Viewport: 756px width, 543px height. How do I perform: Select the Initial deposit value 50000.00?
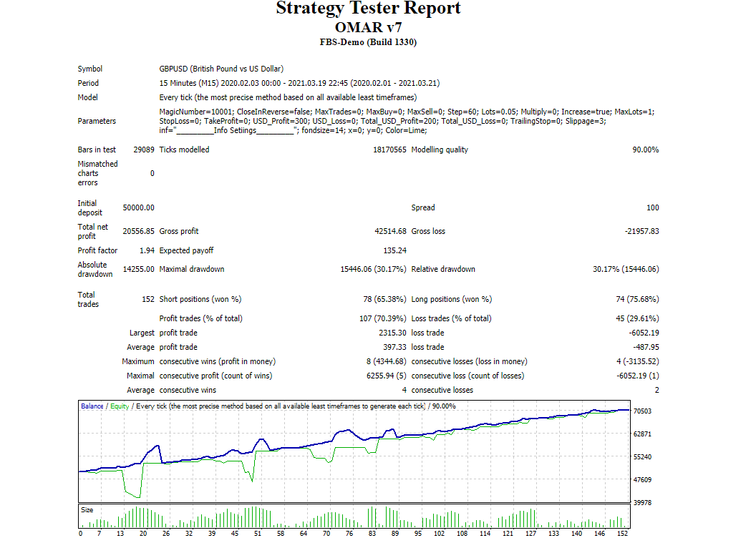click(138, 207)
